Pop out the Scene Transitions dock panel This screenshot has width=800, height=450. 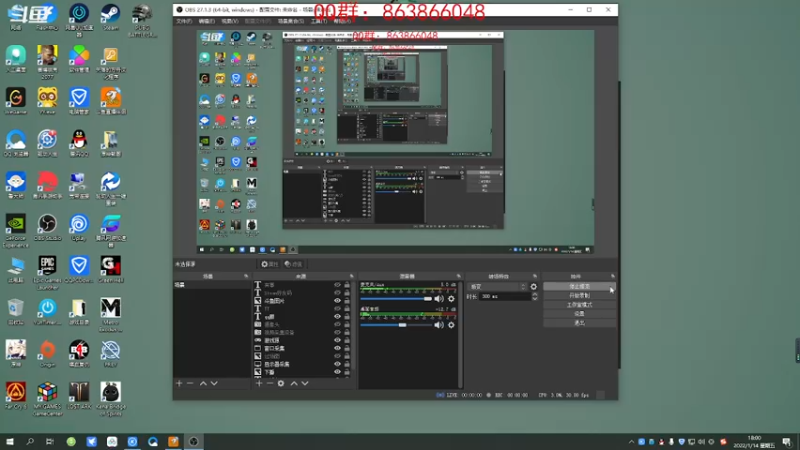535,276
